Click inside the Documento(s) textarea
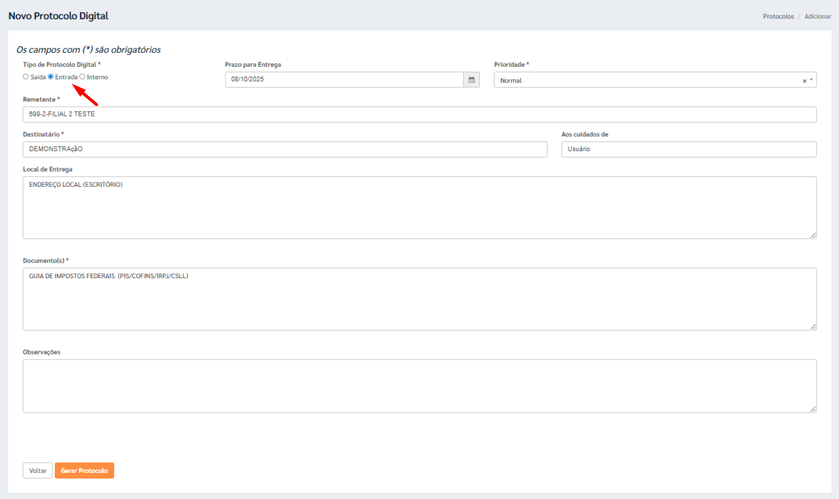839x499 pixels. pyautogui.click(x=419, y=298)
